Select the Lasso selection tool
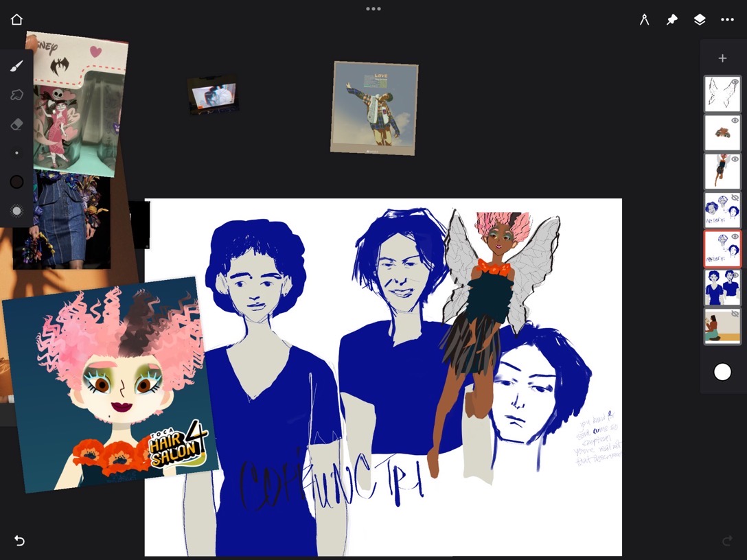Screen dimensions: 747x560 tap(17, 95)
